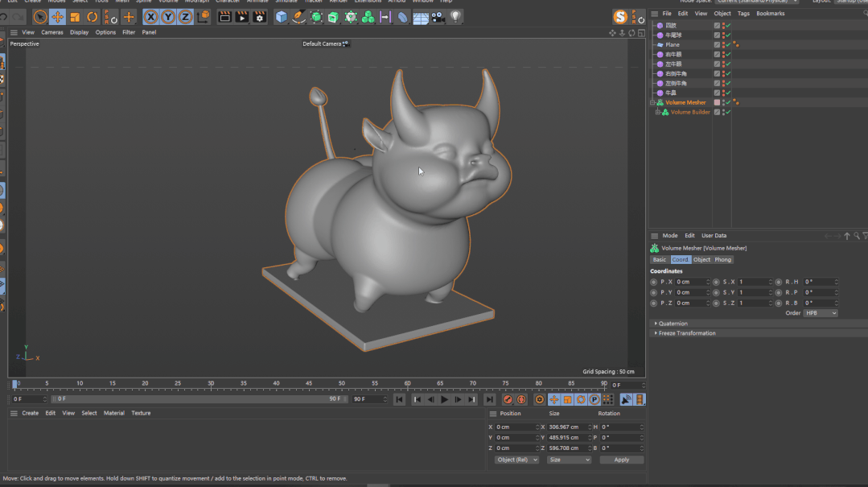The image size is (868, 487).
Task: Toggle the Y axis lock
Action: [x=168, y=17]
